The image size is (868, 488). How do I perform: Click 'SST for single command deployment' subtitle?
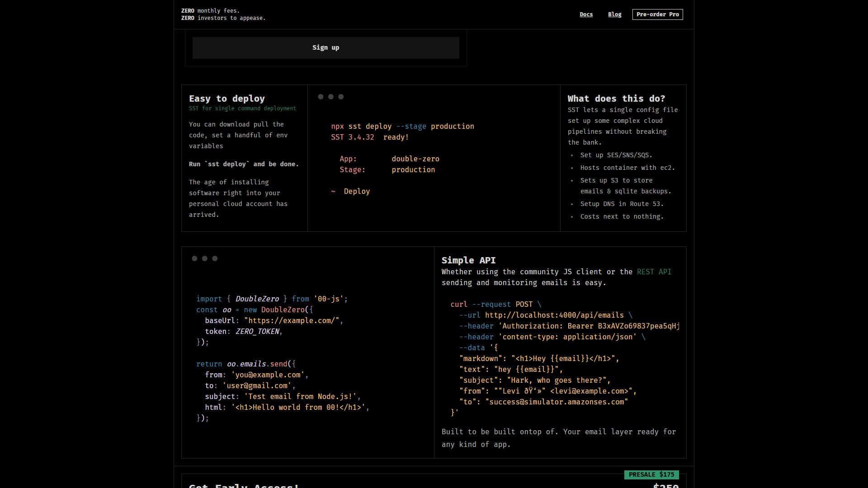pyautogui.click(x=242, y=108)
